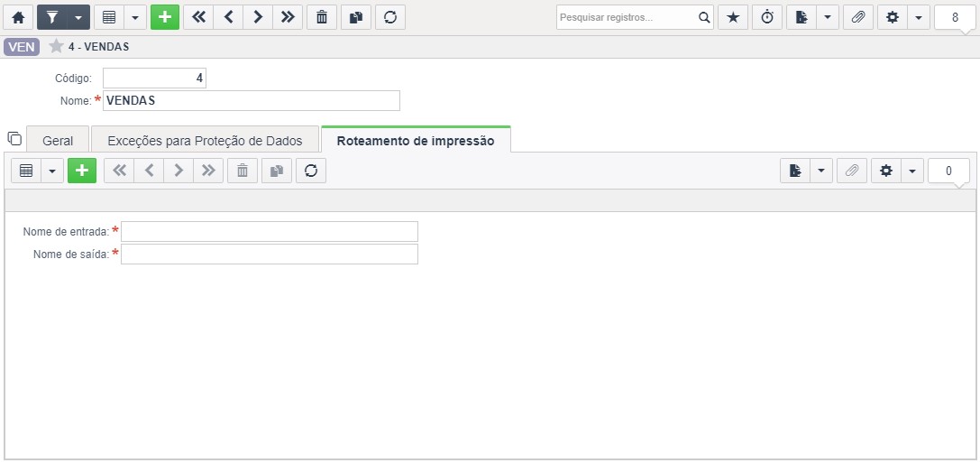Open settings with the top gear icon
The image size is (980, 463).
click(x=893, y=17)
